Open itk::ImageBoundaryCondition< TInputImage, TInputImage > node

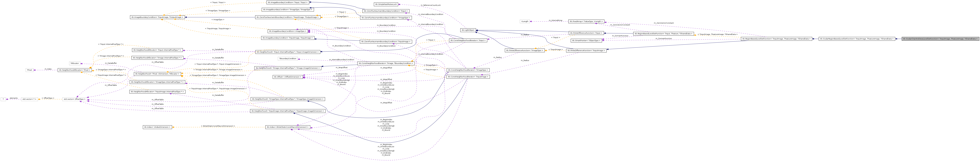(288, 38)
